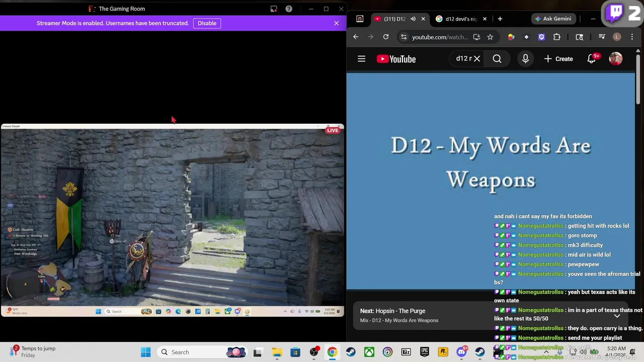This screenshot has width=644, height=362.
Task: Open Discord from the taskbar
Action: (x=461, y=352)
